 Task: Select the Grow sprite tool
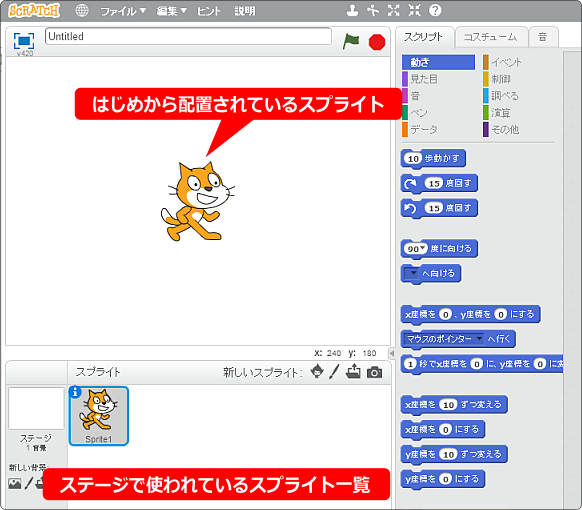(x=393, y=10)
